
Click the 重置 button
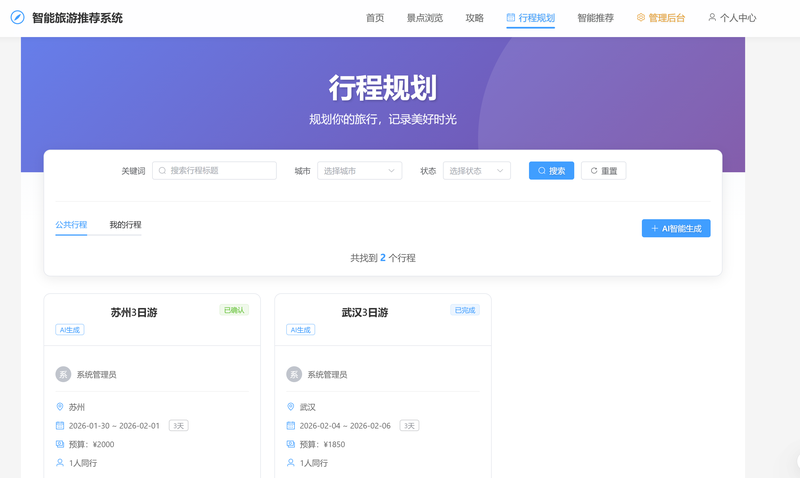pos(604,170)
